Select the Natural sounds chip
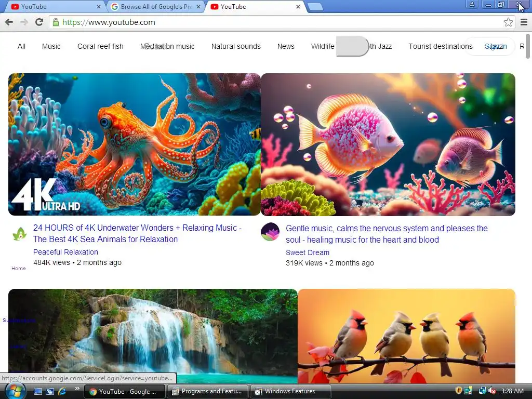 coord(236,46)
